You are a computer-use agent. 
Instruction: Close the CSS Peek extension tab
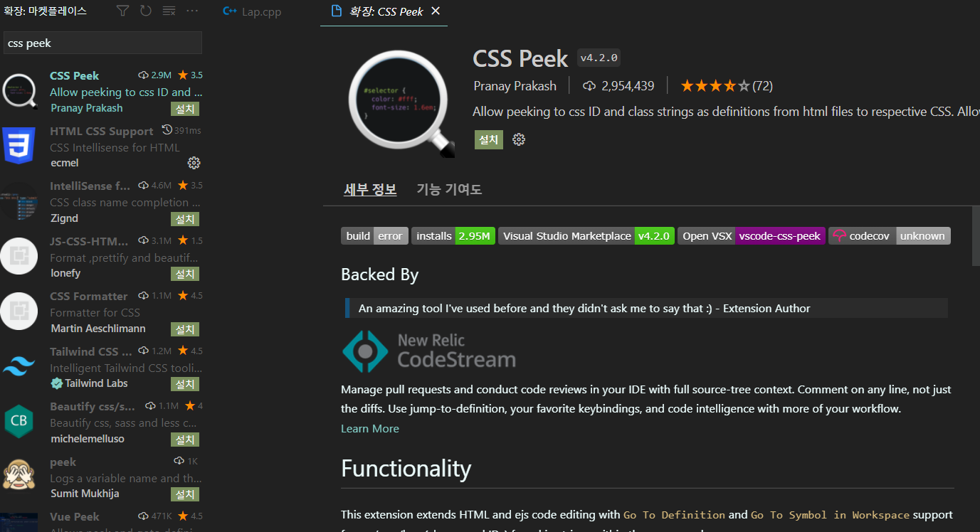click(x=436, y=11)
